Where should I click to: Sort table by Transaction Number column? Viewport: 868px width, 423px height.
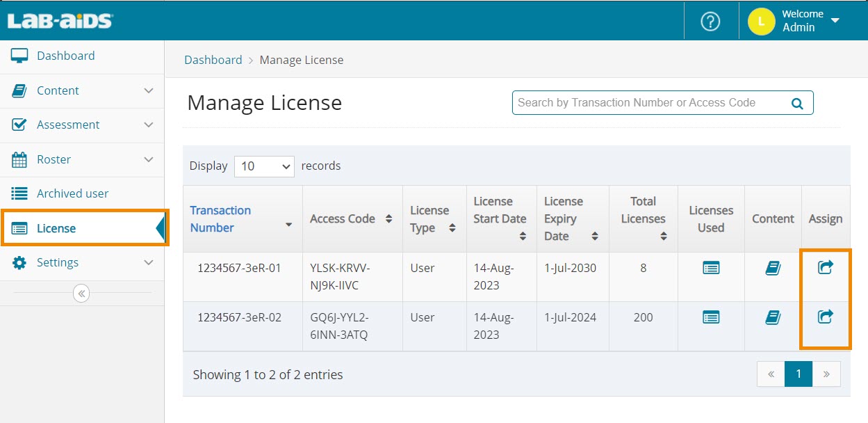click(x=220, y=218)
